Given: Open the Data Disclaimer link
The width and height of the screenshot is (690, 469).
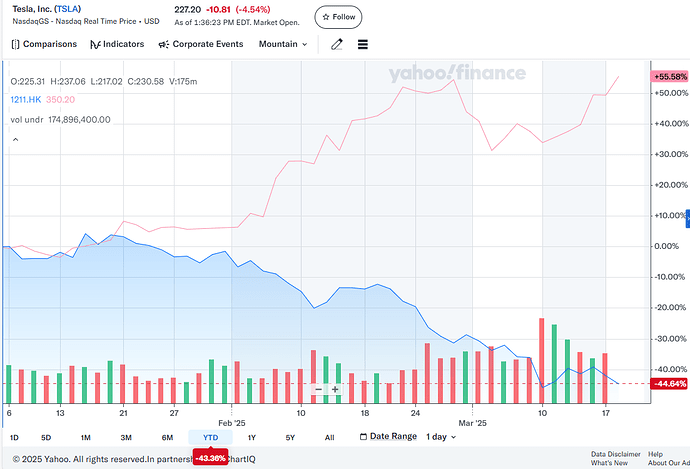Looking at the screenshot, I should click(x=616, y=454).
